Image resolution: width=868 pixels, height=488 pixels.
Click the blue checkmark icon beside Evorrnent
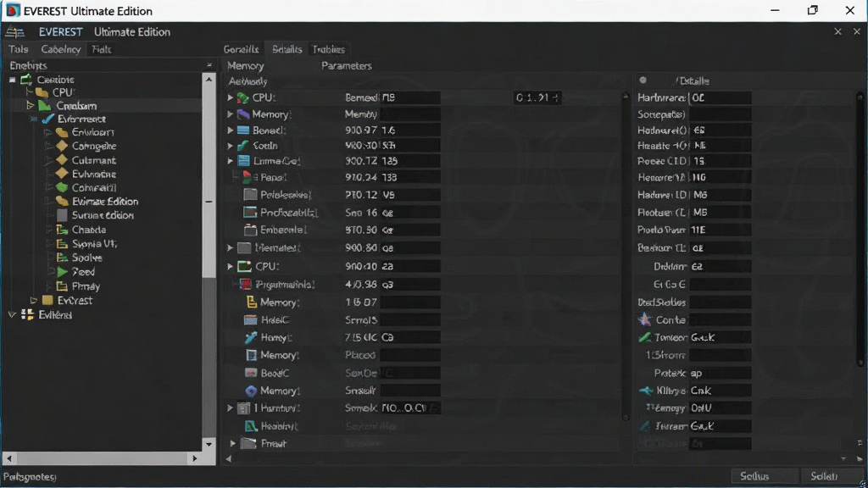48,119
